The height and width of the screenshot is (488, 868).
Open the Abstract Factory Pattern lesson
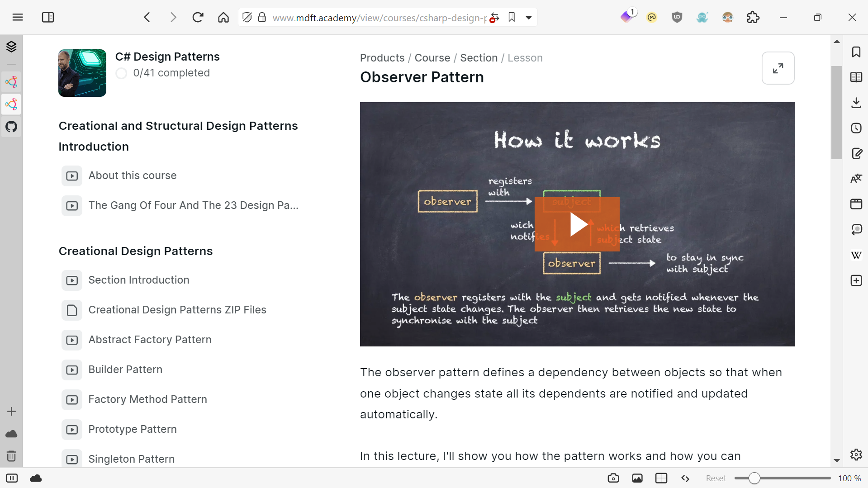pyautogui.click(x=150, y=340)
